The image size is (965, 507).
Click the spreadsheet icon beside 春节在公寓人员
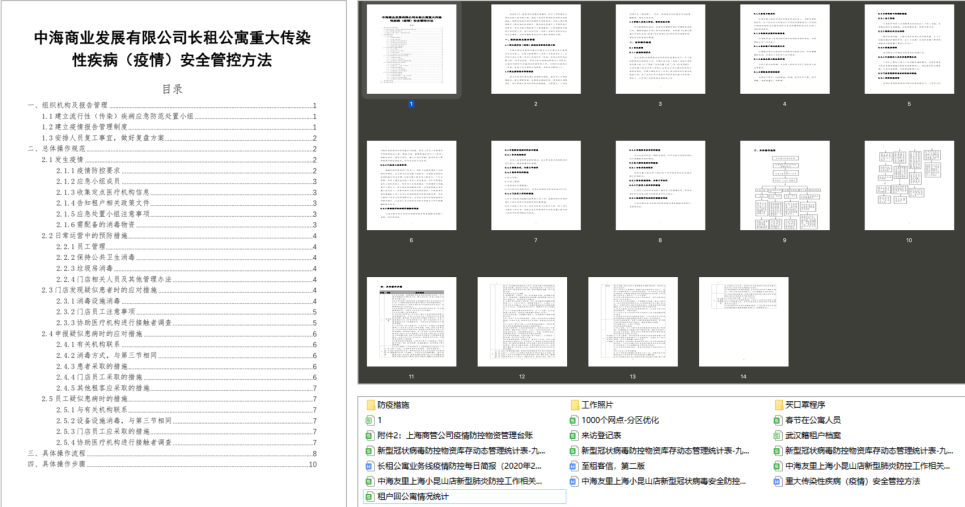click(x=779, y=420)
